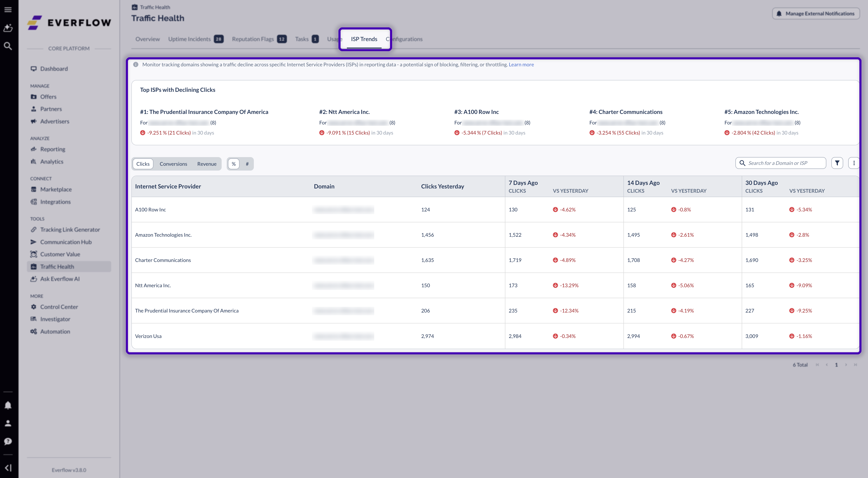Viewport: 868px width, 478px height.
Task: Open the hamburger menu icon
Action: (x=8, y=9)
